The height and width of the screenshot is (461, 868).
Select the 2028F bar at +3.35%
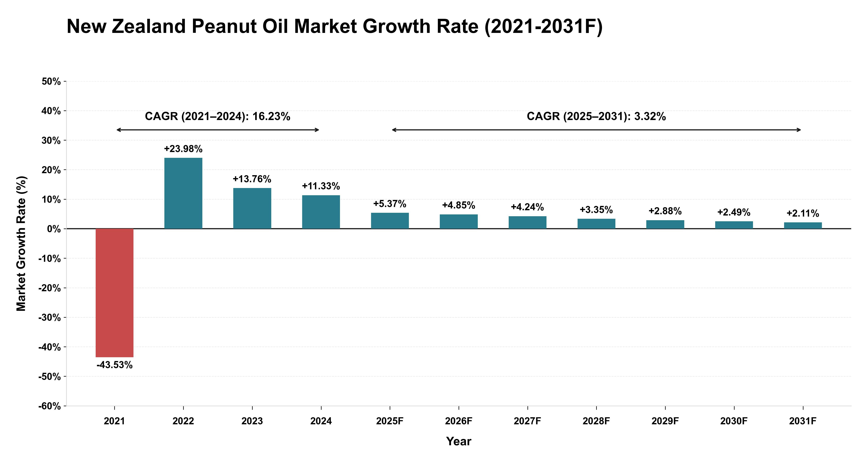[x=596, y=224]
